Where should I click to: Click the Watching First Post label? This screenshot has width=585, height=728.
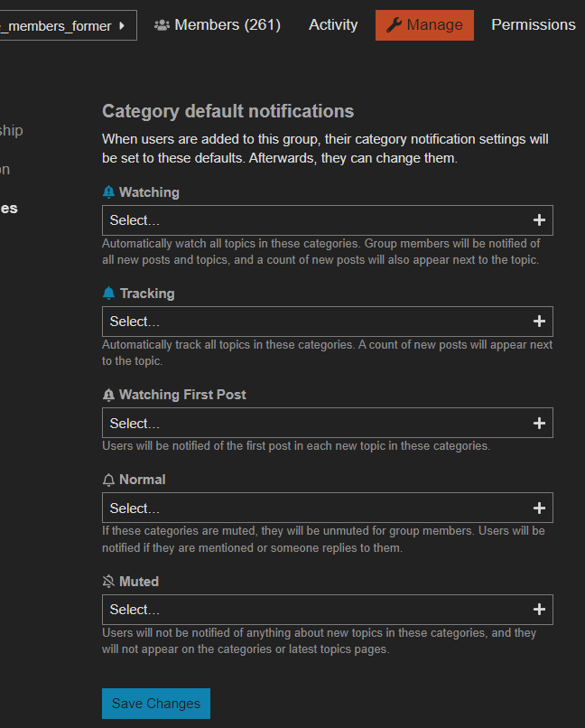[x=182, y=395]
